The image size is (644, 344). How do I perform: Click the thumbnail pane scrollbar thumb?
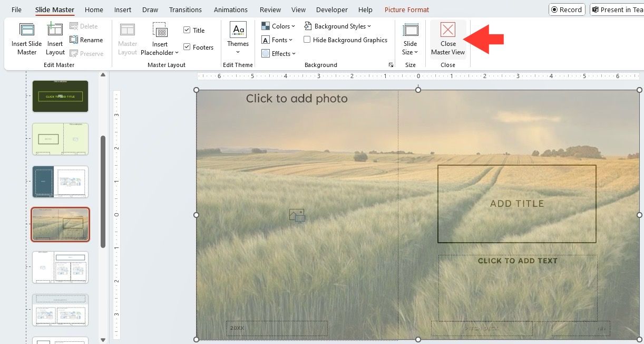tap(103, 191)
